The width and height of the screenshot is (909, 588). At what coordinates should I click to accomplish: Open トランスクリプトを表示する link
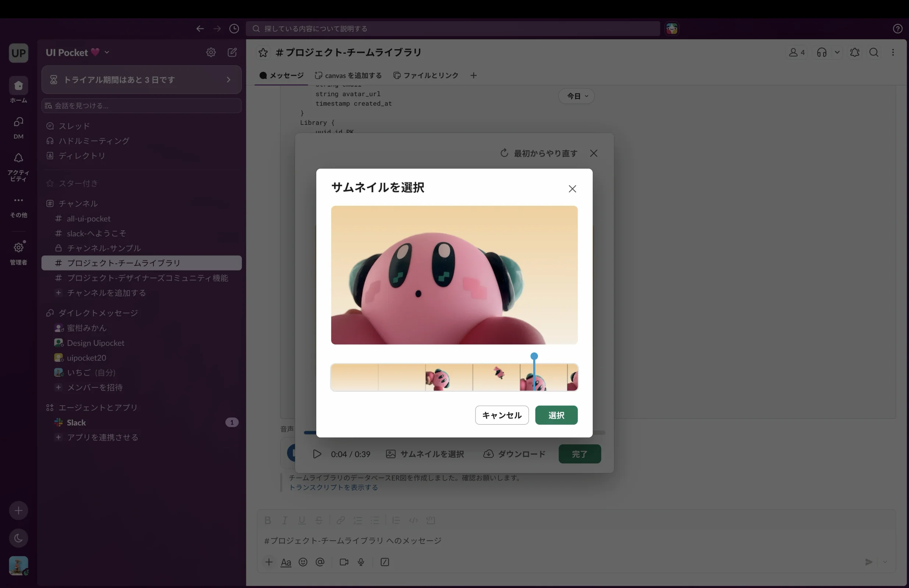coord(333,488)
